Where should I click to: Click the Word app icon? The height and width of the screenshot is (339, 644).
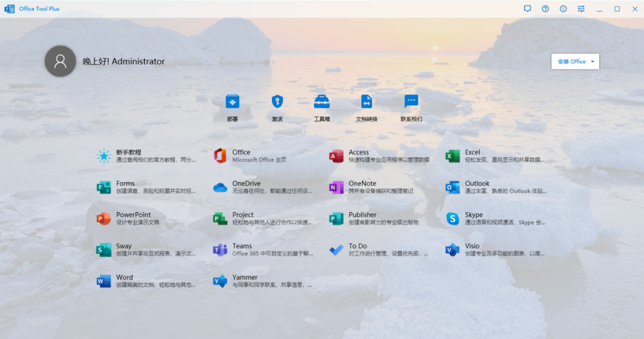click(x=104, y=281)
